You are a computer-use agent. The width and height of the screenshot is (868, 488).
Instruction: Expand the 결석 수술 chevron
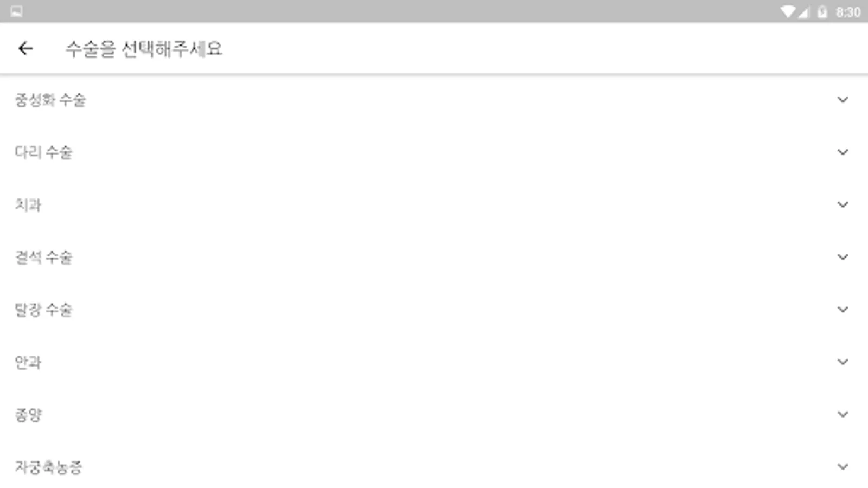pyautogui.click(x=843, y=257)
